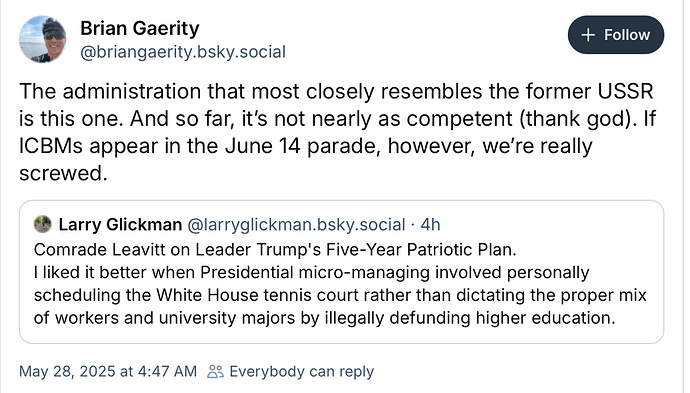The height and width of the screenshot is (393, 690).
Task: Click the 4h timestamp on quoted post
Action: click(x=430, y=224)
